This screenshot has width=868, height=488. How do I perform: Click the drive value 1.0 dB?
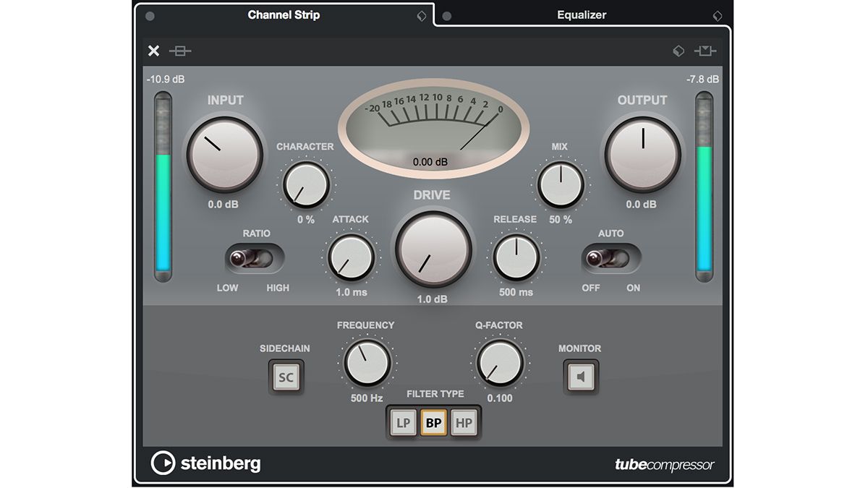[433, 299]
